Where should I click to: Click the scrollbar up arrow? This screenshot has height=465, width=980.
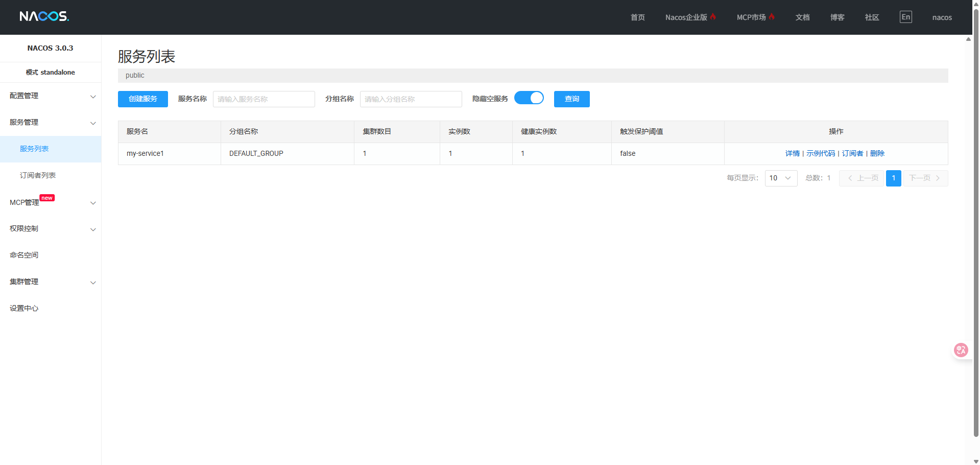[x=968, y=39]
